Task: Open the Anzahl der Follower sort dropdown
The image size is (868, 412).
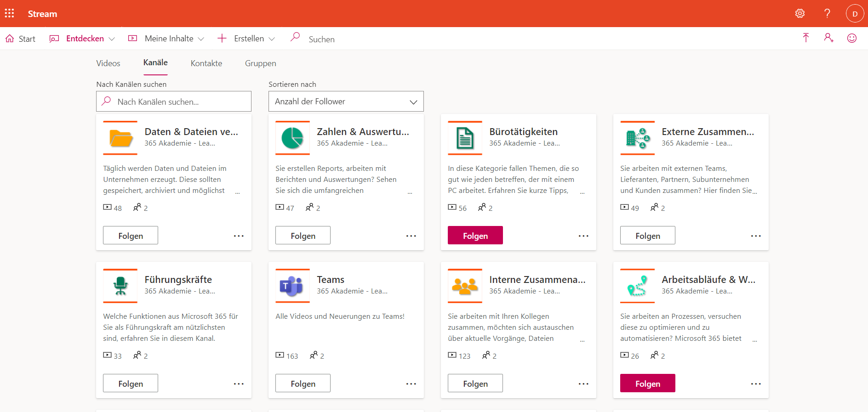Action: [x=346, y=101]
